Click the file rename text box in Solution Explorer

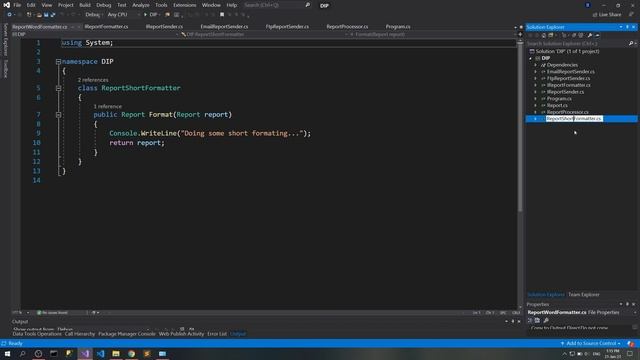pos(574,119)
